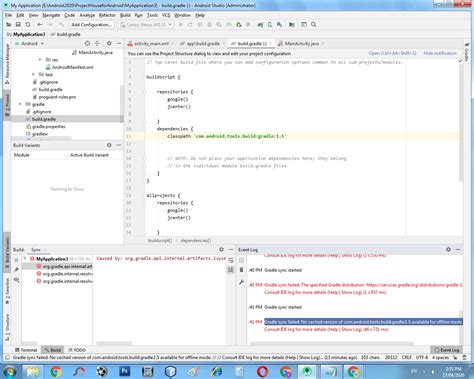
Task: Toggle the Resource Manager side tool window
Action: (x=7, y=63)
